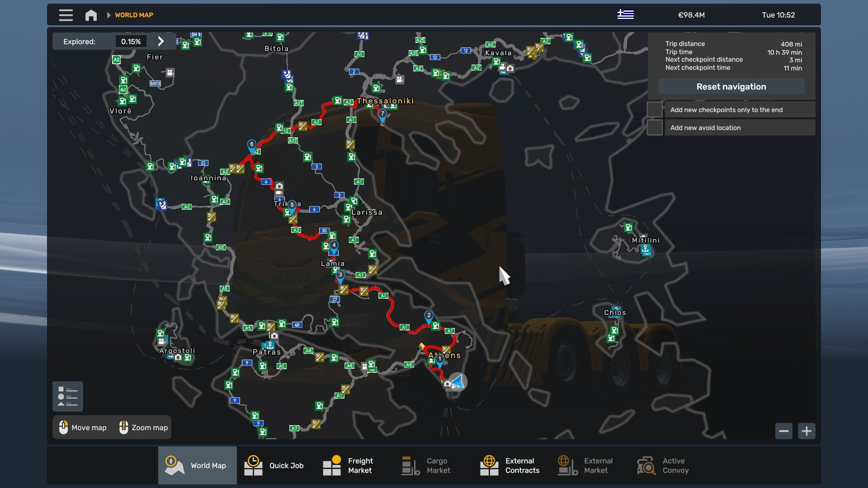Expand the Explored percentage arrow
The image size is (868, 488).
point(161,41)
